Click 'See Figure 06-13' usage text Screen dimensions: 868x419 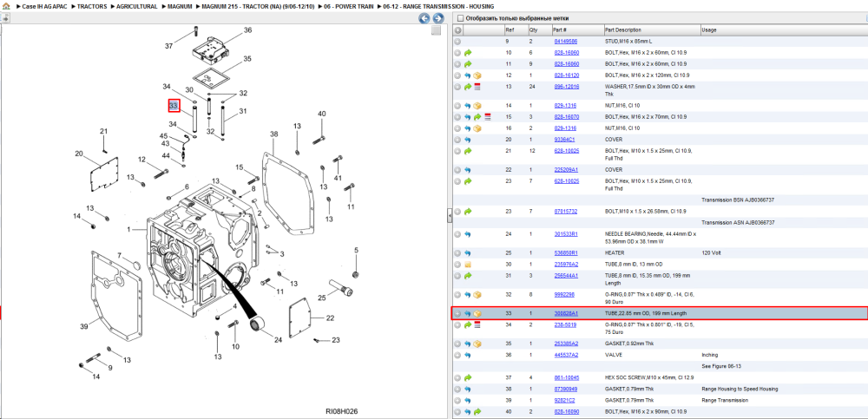click(x=720, y=366)
